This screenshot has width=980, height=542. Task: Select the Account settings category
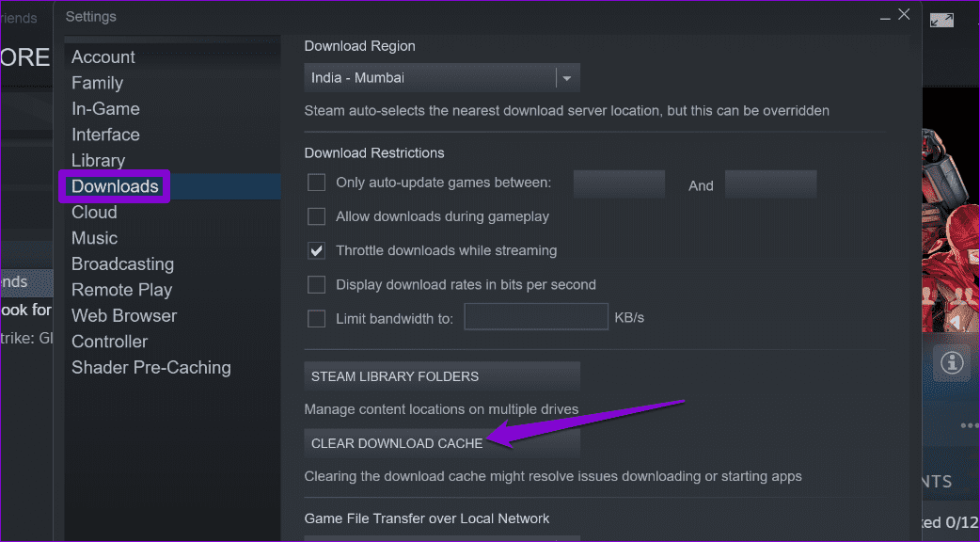coord(104,57)
